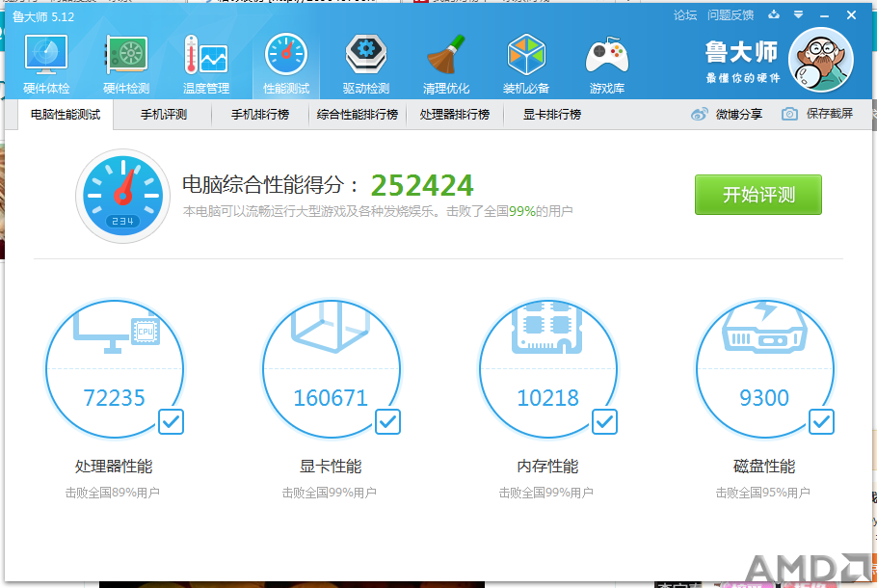Switch to 电脑性能测试 tab
877x588 pixels.
point(66,115)
